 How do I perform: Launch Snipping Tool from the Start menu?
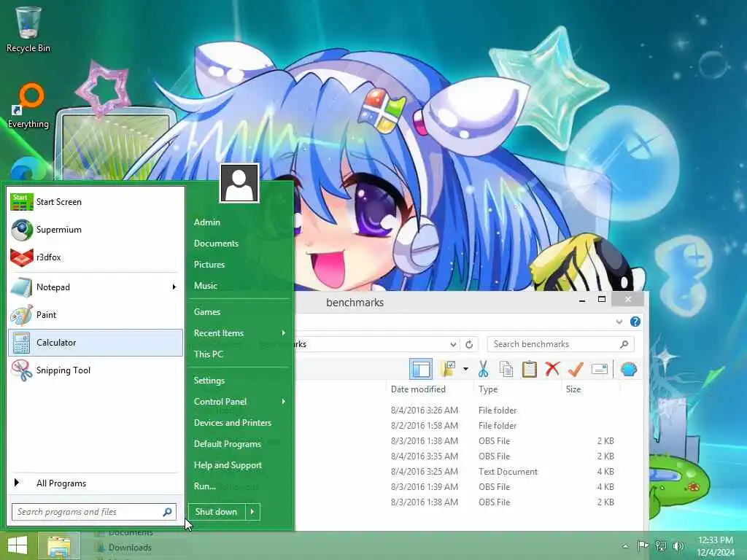tap(96, 370)
